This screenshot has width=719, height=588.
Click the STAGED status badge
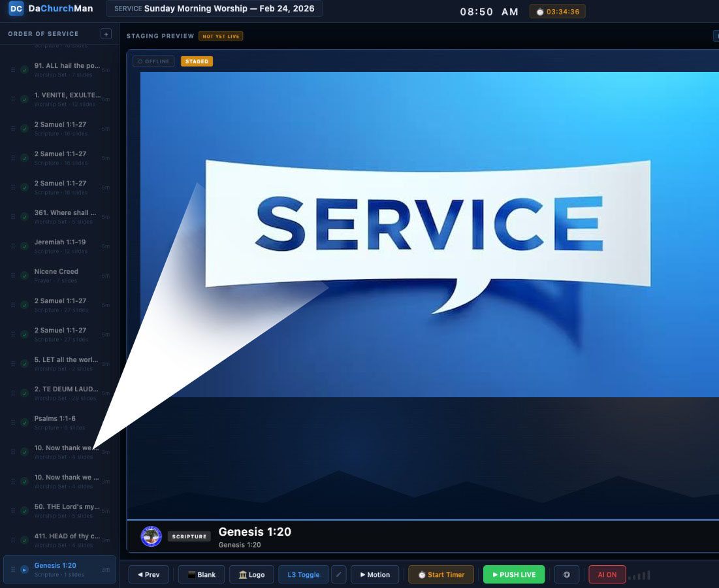(197, 61)
